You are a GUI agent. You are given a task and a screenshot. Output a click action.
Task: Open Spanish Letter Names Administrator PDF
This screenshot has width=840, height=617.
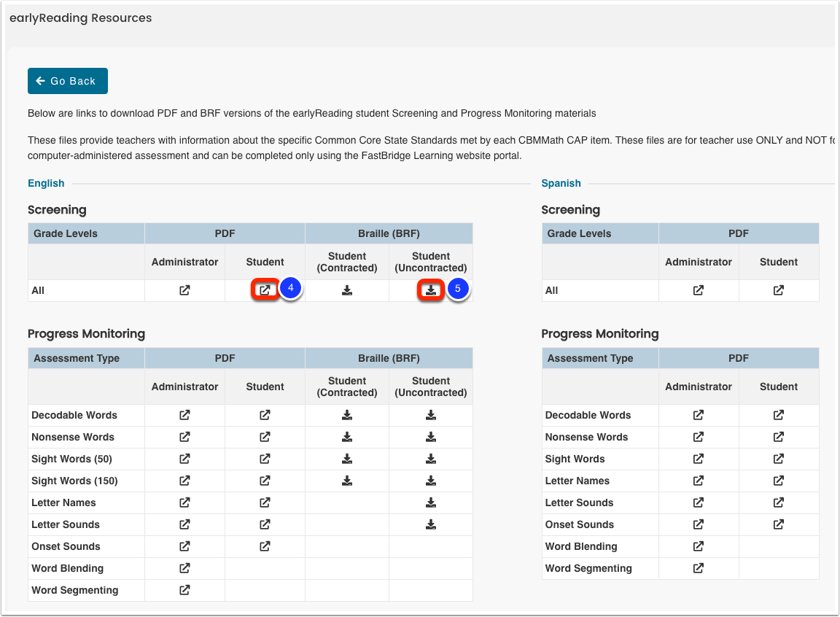(x=699, y=481)
